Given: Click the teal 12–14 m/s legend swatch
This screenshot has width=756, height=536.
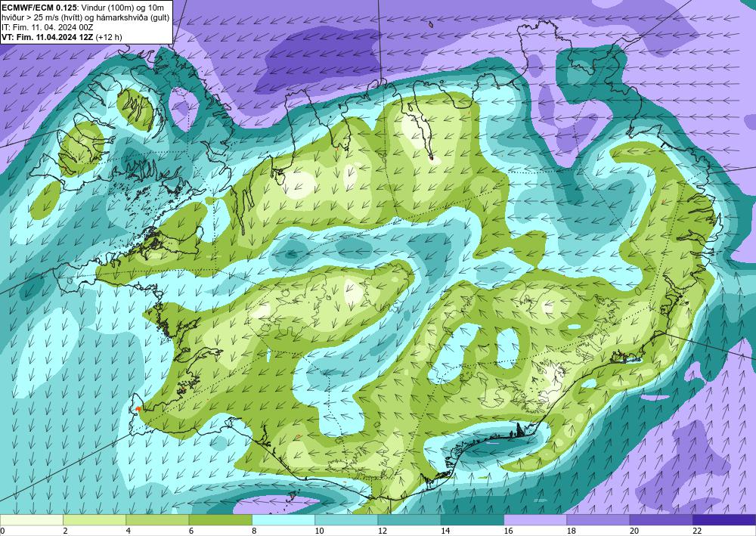Looking at the screenshot, I should coord(409,520).
